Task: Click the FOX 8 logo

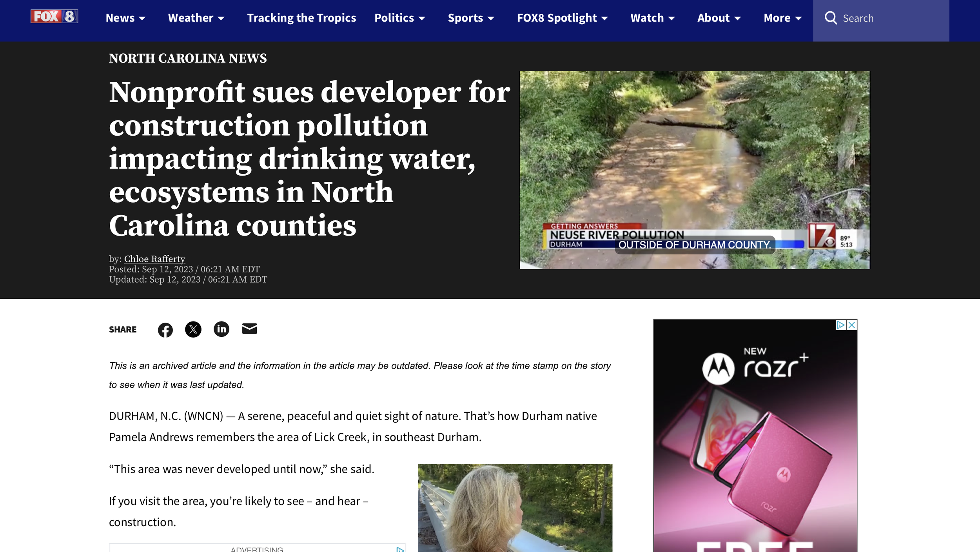Action: (54, 16)
